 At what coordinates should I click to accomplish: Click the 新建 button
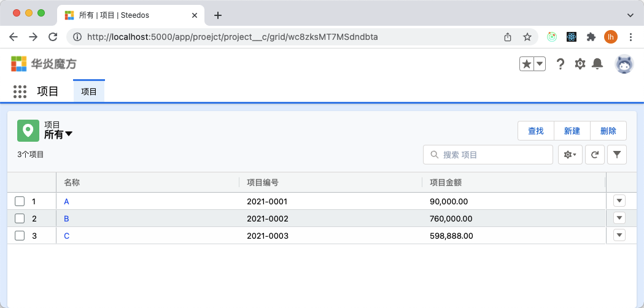pyautogui.click(x=572, y=131)
